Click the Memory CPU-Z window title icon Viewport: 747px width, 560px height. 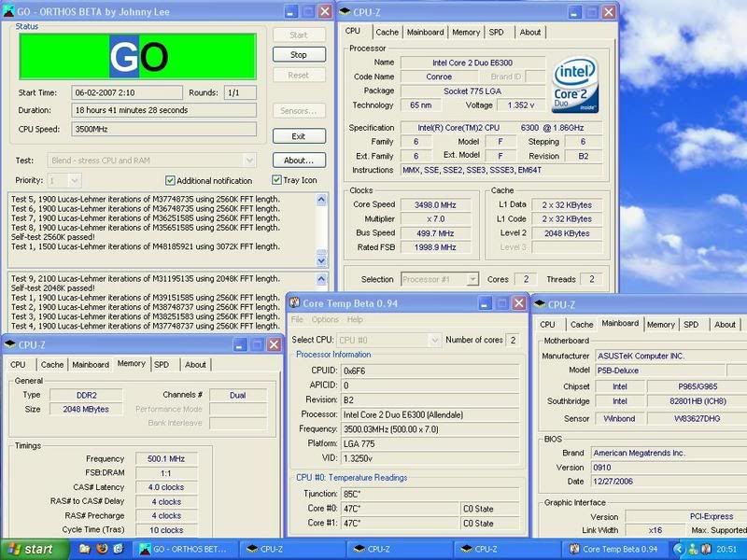click(x=9, y=344)
